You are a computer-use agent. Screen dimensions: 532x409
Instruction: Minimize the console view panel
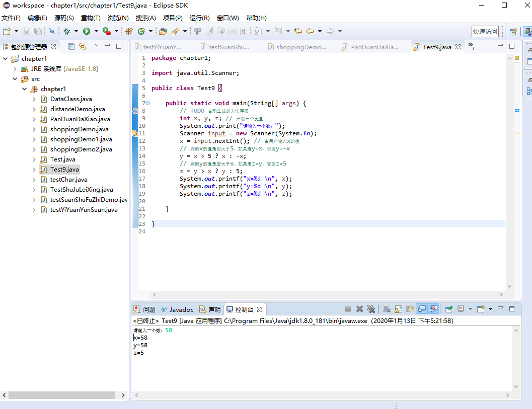coord(500,308)
